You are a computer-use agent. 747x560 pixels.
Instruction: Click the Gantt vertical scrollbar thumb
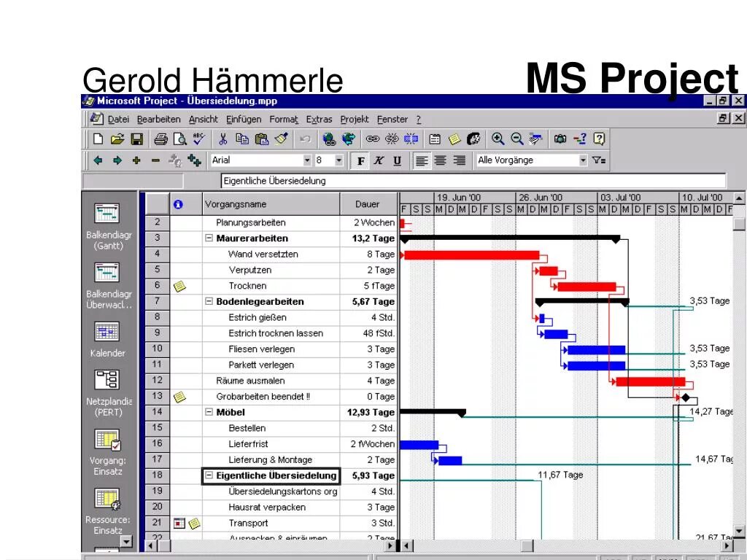(738, 223)
